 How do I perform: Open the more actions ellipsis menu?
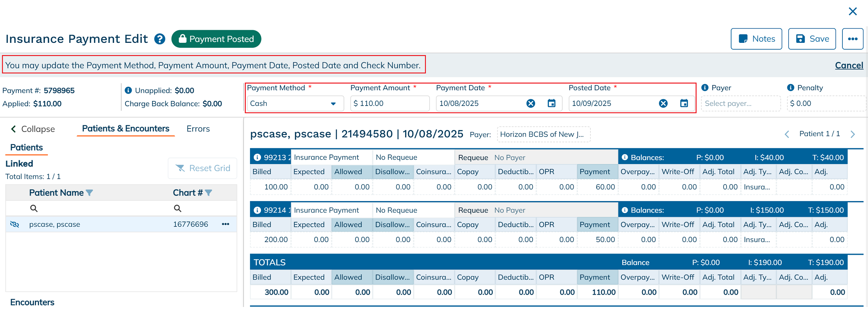(852, 39)
